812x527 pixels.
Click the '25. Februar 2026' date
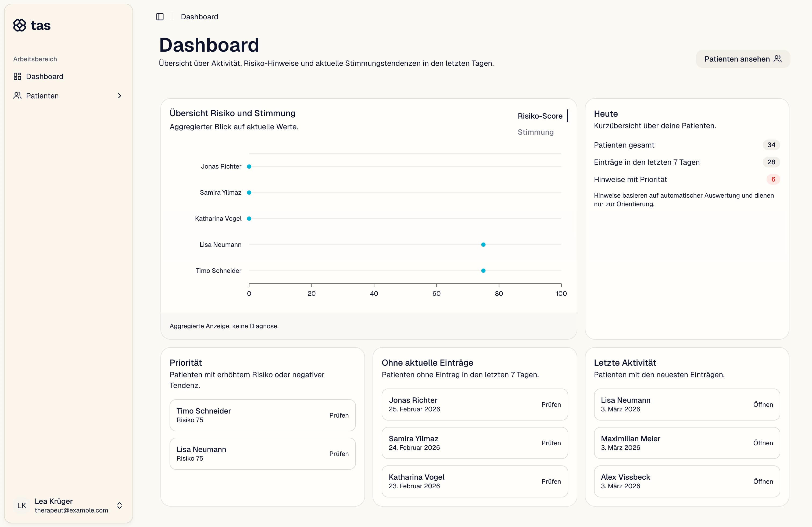[414, 409]
